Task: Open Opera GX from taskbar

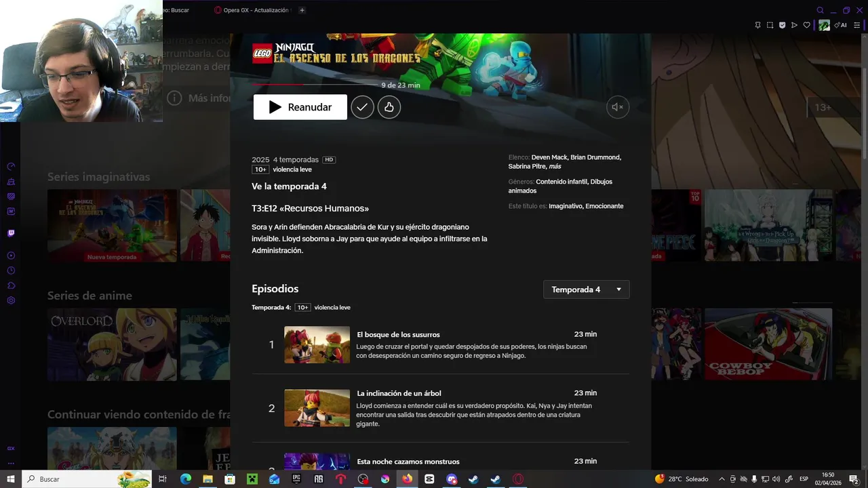Action: 518,479
